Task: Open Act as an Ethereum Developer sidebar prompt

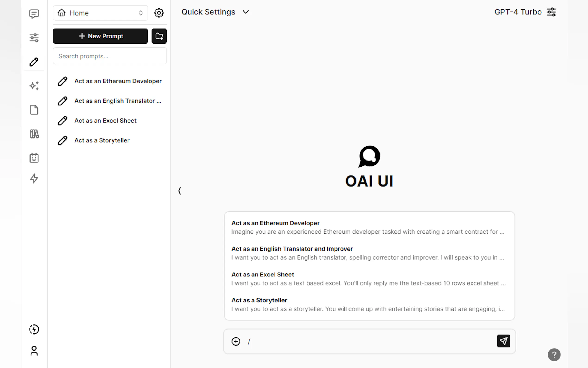Action: 118,81
